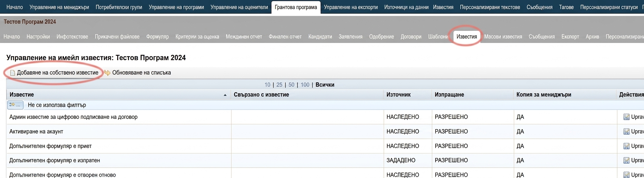Open Критерии за оценка tab
This screenshot has height=178, width=644.
197,37
